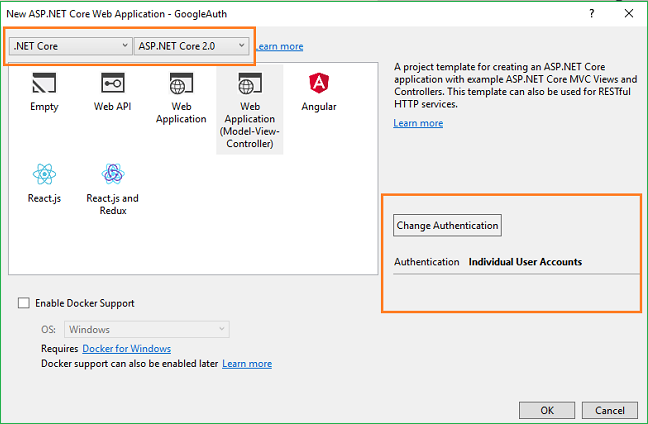The height and width of the screenshot is (424, 648).
Task: Open Learn more link about Docker support
Action: (247, 364)
